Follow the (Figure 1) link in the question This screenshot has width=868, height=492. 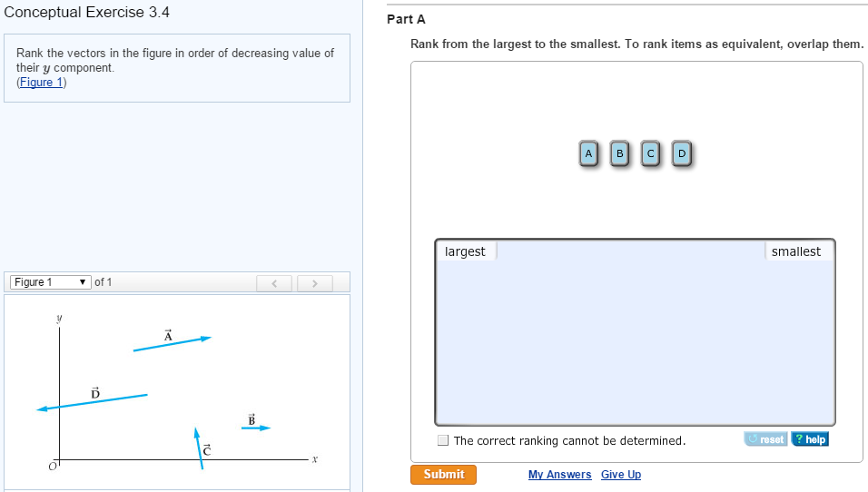tap(42, 83)
